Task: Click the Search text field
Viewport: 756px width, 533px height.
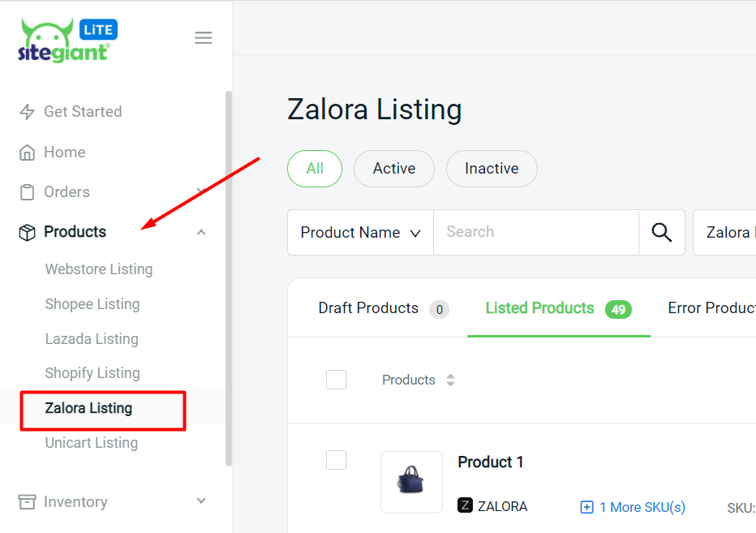Action: tap(535, 233)
